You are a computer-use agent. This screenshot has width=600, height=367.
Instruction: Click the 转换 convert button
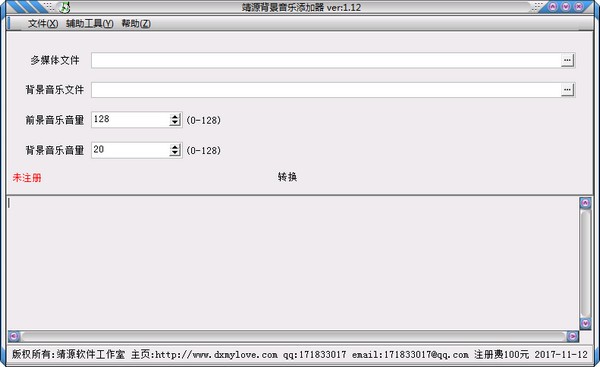[x=287, y=177]
